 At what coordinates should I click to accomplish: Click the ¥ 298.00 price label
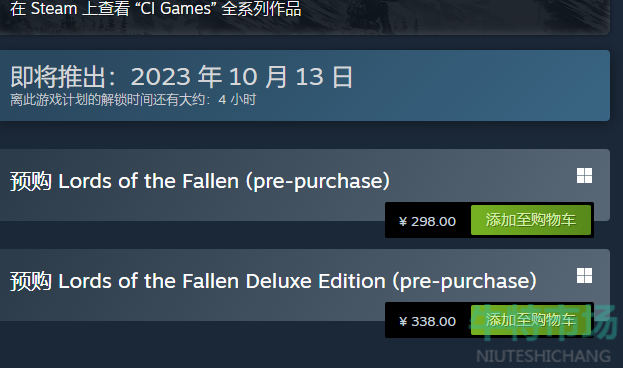pyautogui.click(x=428, y=221)
